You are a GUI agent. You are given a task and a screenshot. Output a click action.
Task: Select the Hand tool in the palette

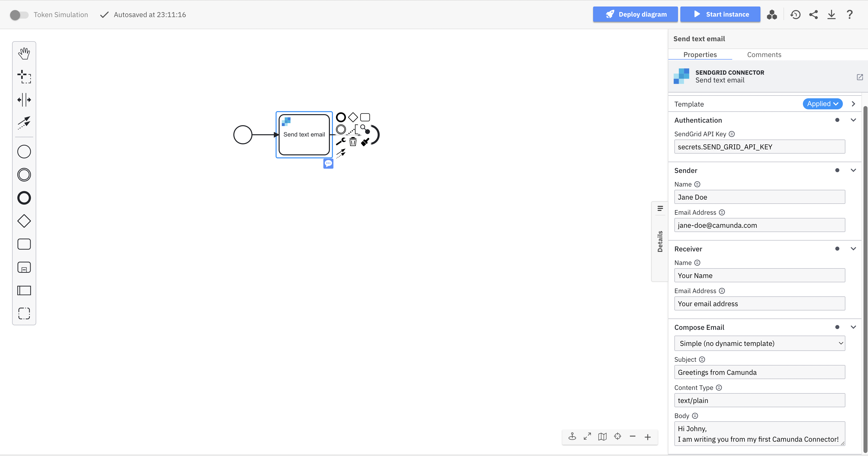[x=24, y=53]
